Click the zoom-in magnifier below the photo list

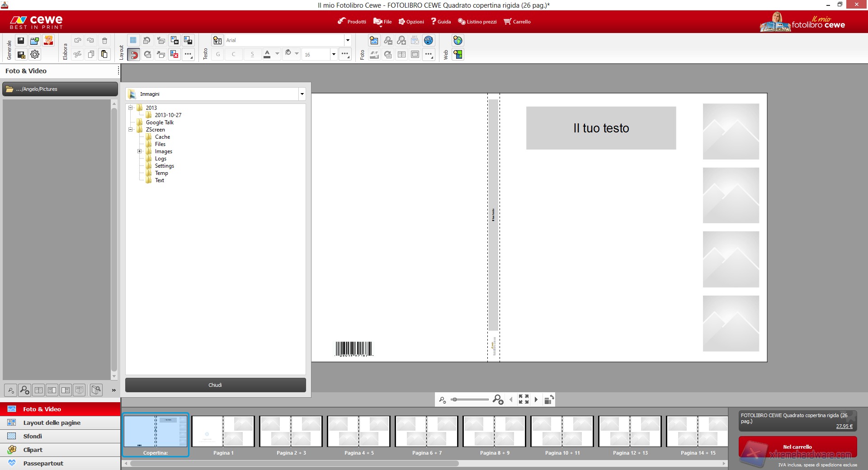click(25, 390)
